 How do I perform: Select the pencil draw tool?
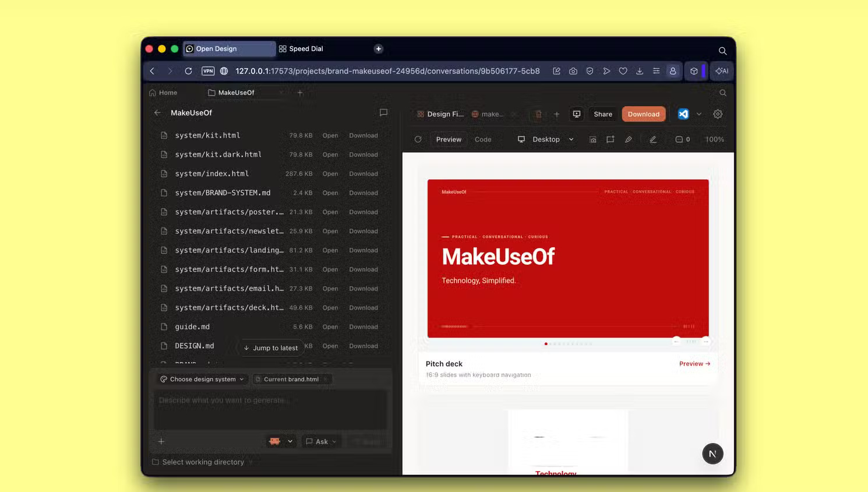click(x=629, y=139)
